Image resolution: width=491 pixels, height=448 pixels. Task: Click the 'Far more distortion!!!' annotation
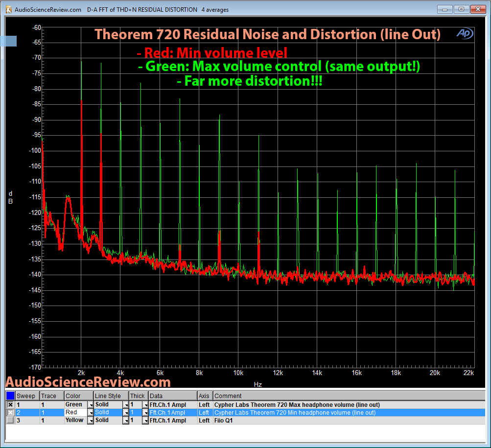250,81
